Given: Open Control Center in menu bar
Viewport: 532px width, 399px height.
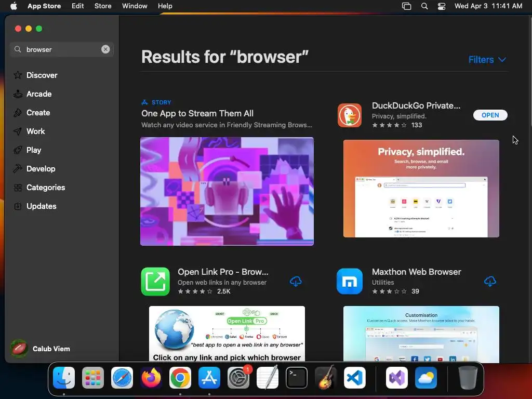Looking at the screenshot, I should coord(442,6).
